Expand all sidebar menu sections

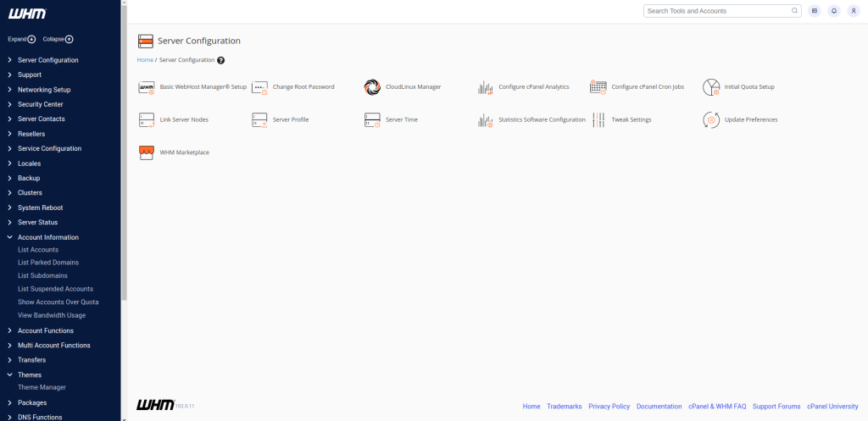point(22,39)
